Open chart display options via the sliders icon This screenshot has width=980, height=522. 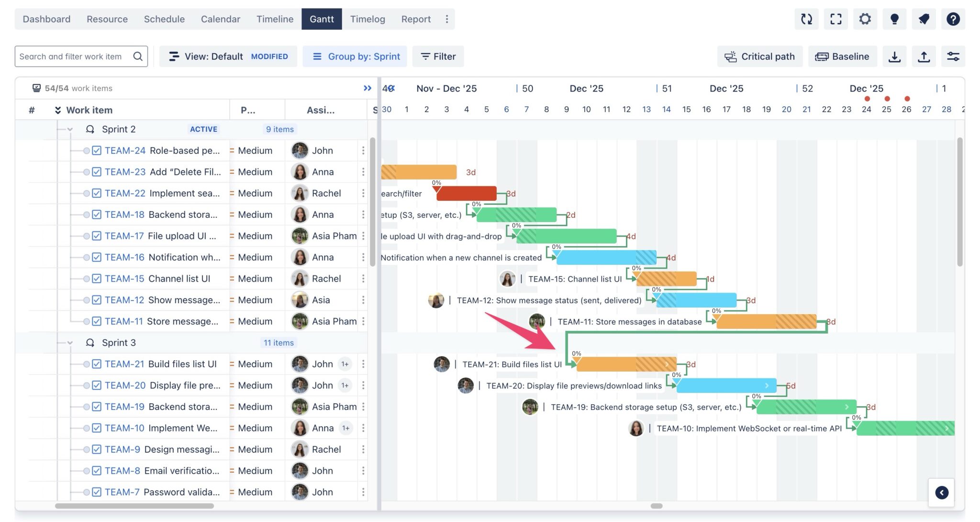(953, 56)
